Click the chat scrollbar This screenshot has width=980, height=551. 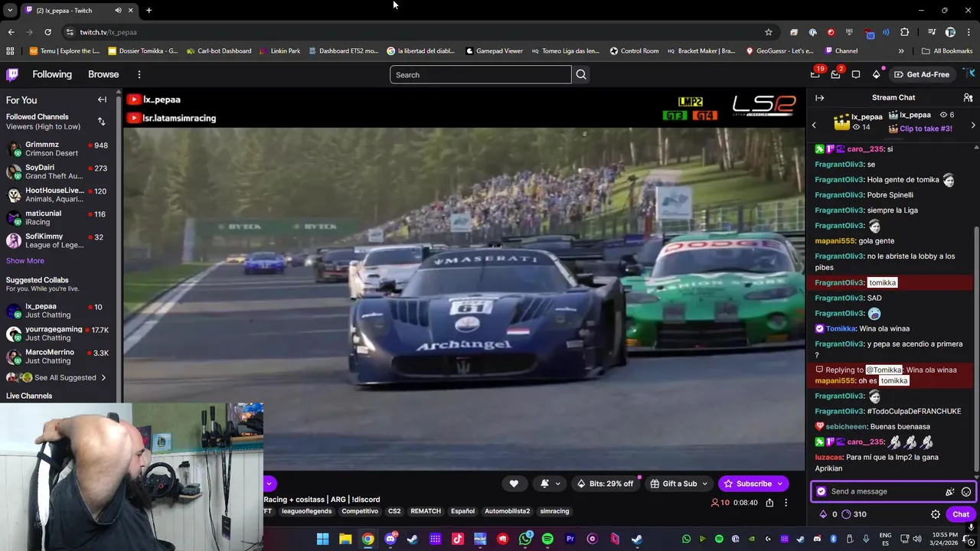point(975,348)
